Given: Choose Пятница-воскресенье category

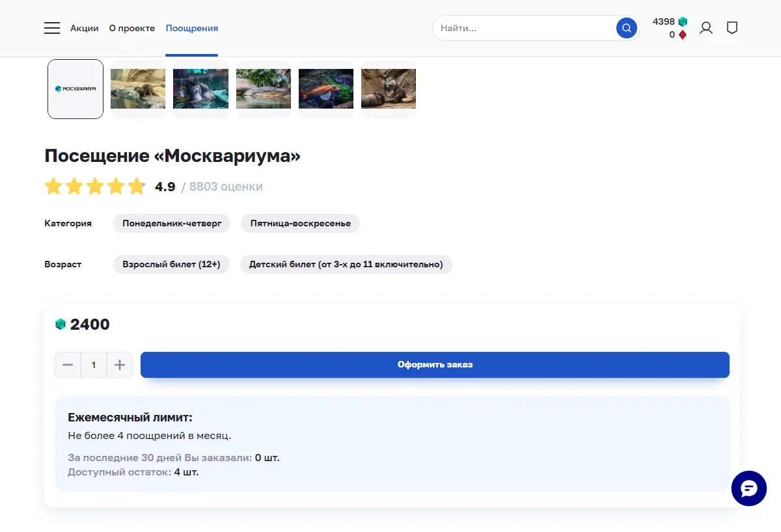Looking at the screenshot, I should click(301, 223).
